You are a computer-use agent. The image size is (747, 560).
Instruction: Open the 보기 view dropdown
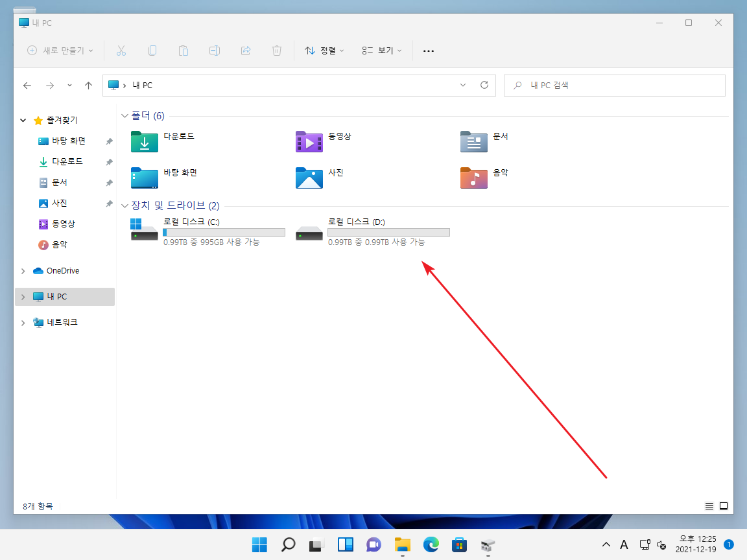381,51
